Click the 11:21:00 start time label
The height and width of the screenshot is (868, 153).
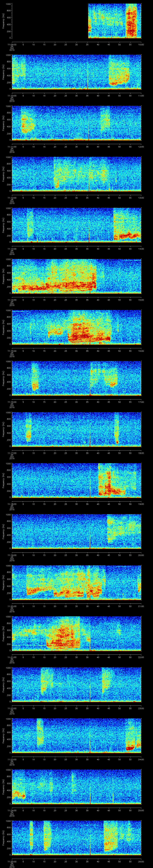(12, 657)
